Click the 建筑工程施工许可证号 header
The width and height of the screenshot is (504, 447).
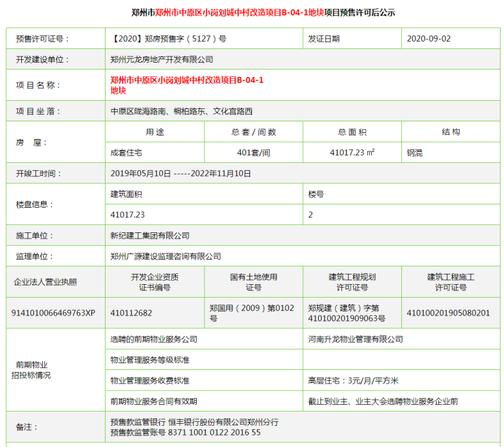point(451,282)
